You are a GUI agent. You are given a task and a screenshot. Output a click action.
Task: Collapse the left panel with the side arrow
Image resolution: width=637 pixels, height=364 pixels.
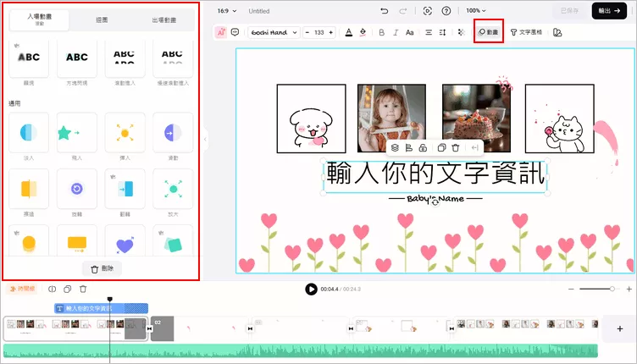[205, 139]
